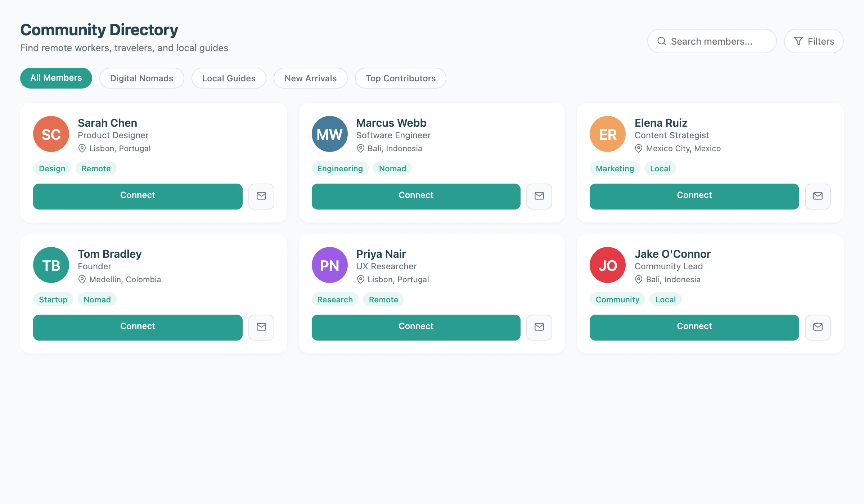
Task: Select the Digital Nomads filter pill
Action: pos(141,78)
